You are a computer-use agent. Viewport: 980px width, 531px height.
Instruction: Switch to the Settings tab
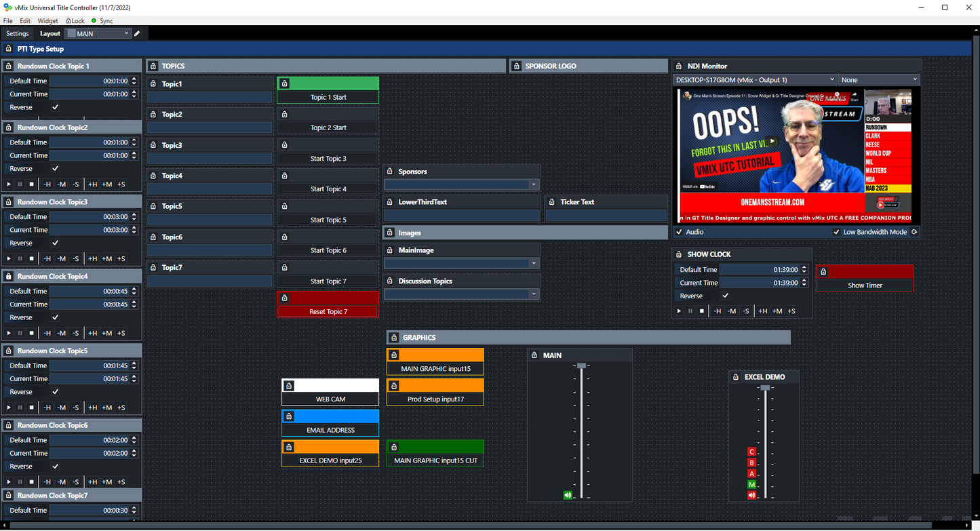(x=16, y=33)
